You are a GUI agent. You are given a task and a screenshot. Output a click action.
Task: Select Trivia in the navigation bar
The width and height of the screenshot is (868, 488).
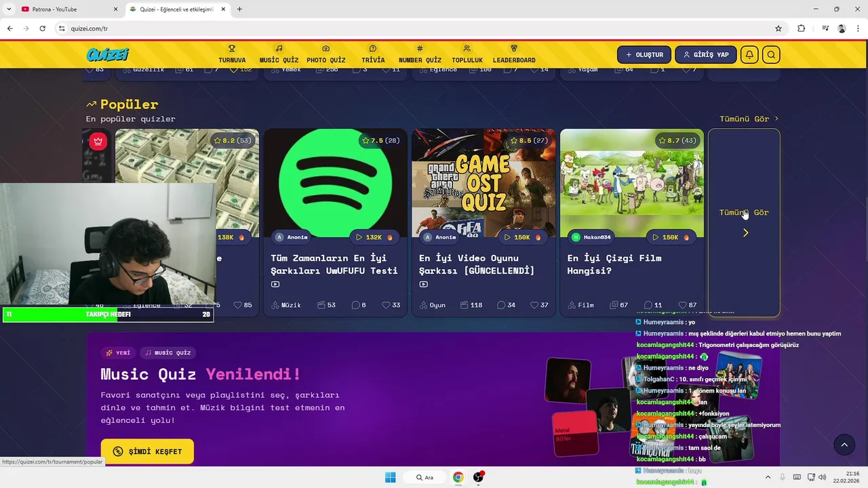pyautogui.click(x=373, y=54)
